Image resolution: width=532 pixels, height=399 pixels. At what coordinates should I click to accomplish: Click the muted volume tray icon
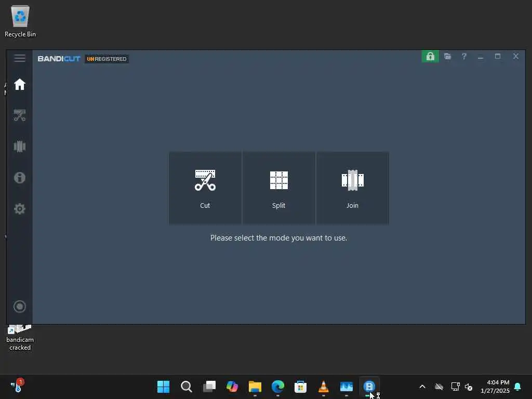point(469,387)
